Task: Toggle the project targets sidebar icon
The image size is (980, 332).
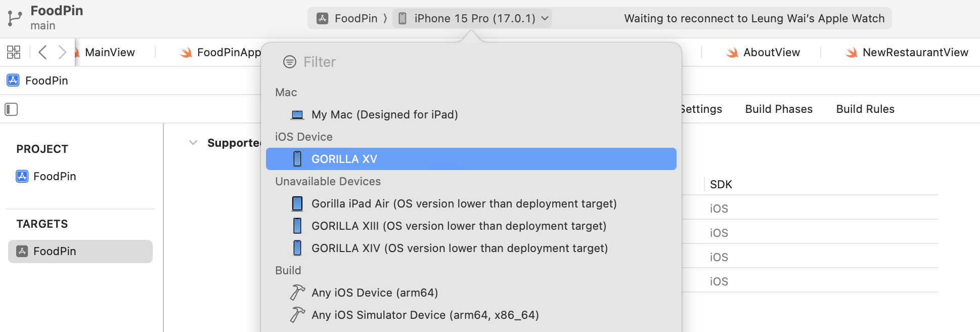Action: tap(11, 109)
